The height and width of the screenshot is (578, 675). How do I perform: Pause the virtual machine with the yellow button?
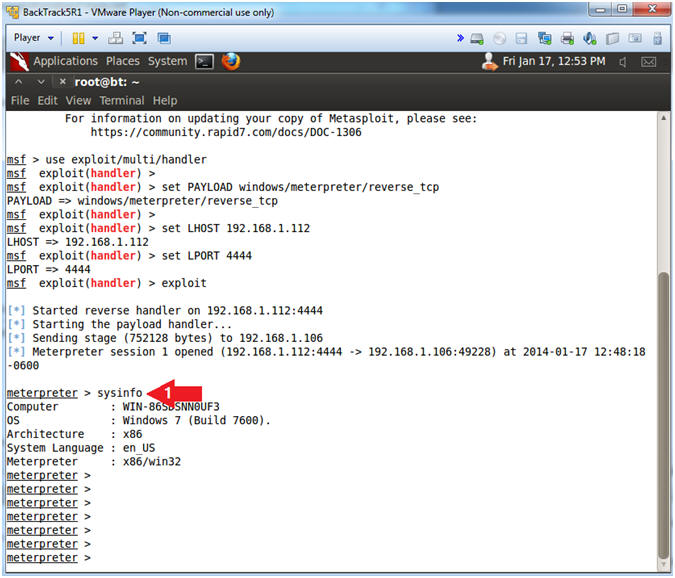(78, 38)
